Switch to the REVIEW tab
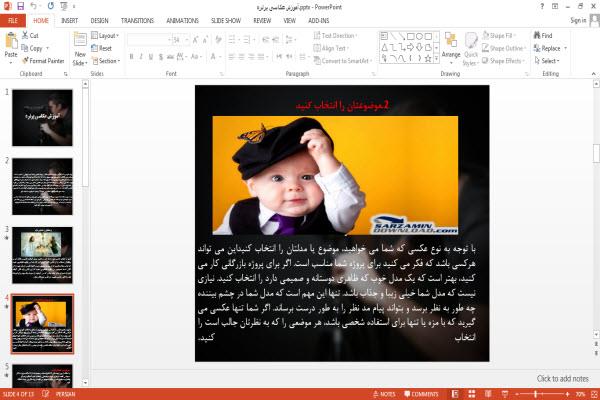The height and width of the screenshot is (400, 600). [x=262, y=21]
